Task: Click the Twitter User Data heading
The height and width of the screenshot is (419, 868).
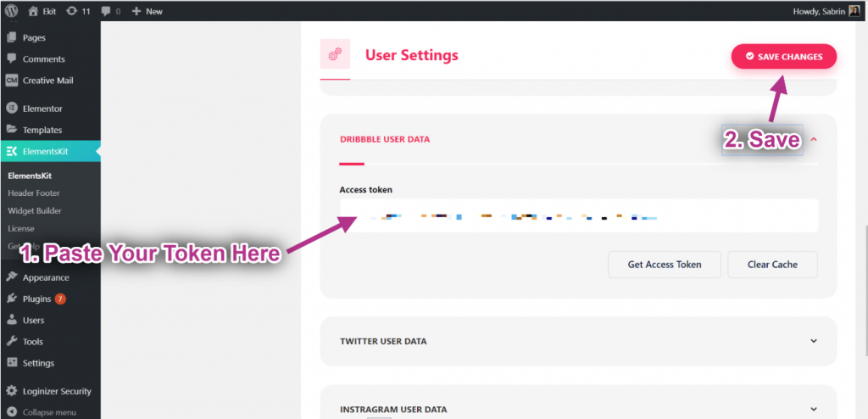Action: 383,342
